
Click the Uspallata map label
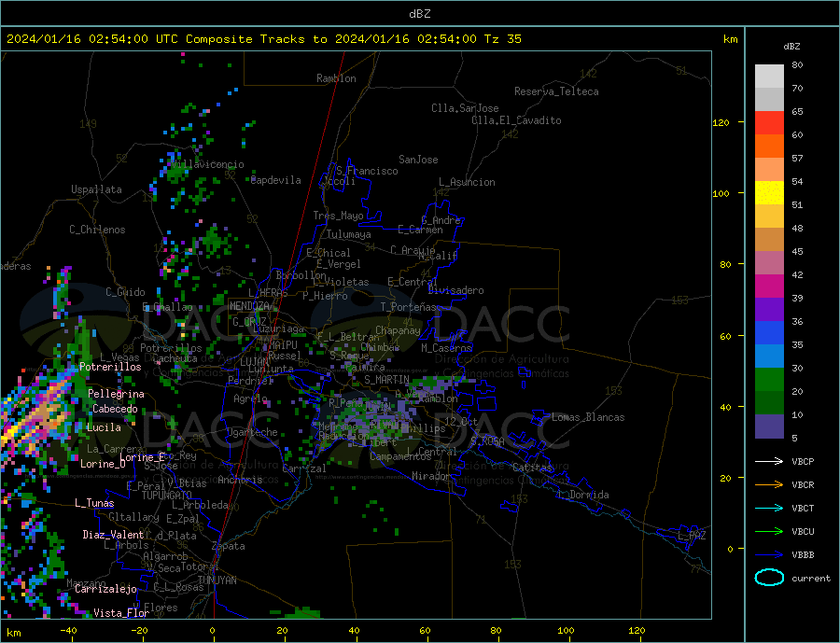point(96,189)
